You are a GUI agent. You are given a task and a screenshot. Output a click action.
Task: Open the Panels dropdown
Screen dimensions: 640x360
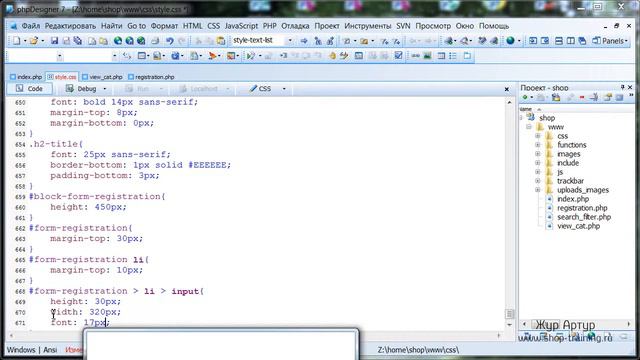click(611, 41)
